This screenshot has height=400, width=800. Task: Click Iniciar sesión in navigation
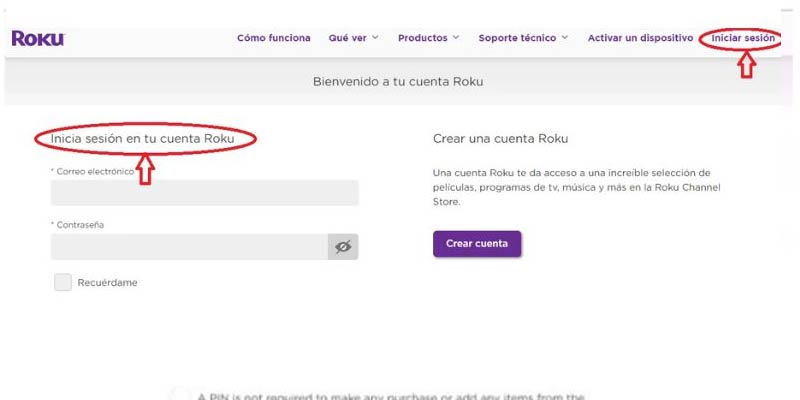(743, 38)
